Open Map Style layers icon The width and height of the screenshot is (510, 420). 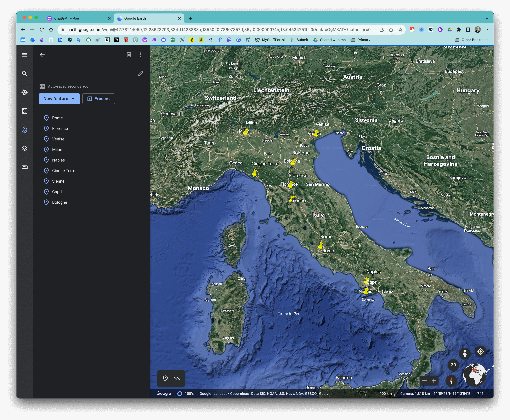(x=24, y=148)
